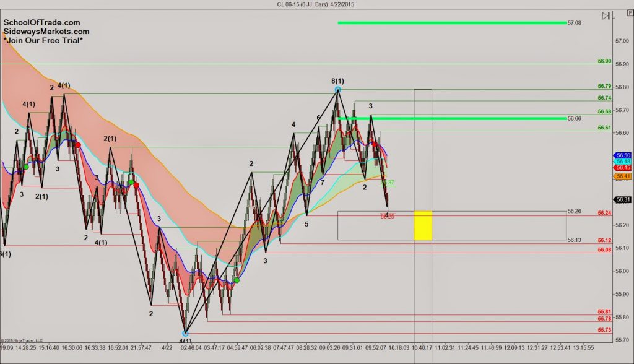
Task: Click the green 56.68 level label
Action: [604, 111]
